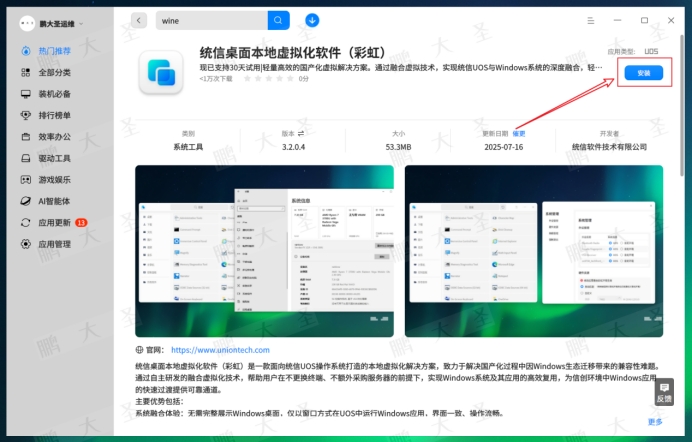Viewport: 692px width, 442px height.
Task: Expand description with 更多
Action: coord(655,422)
